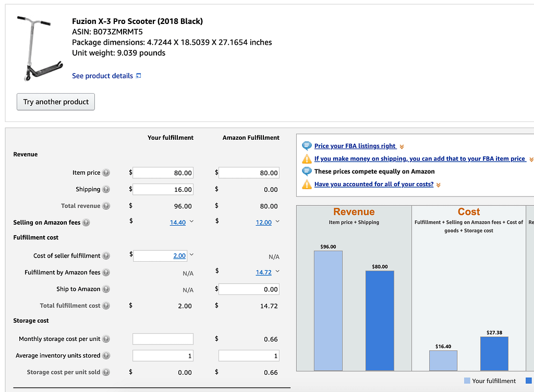This screenshot has height=392, width=534.
Task: Click empty Monthly storage cost per unit field
Action: (x=163, y=339)
